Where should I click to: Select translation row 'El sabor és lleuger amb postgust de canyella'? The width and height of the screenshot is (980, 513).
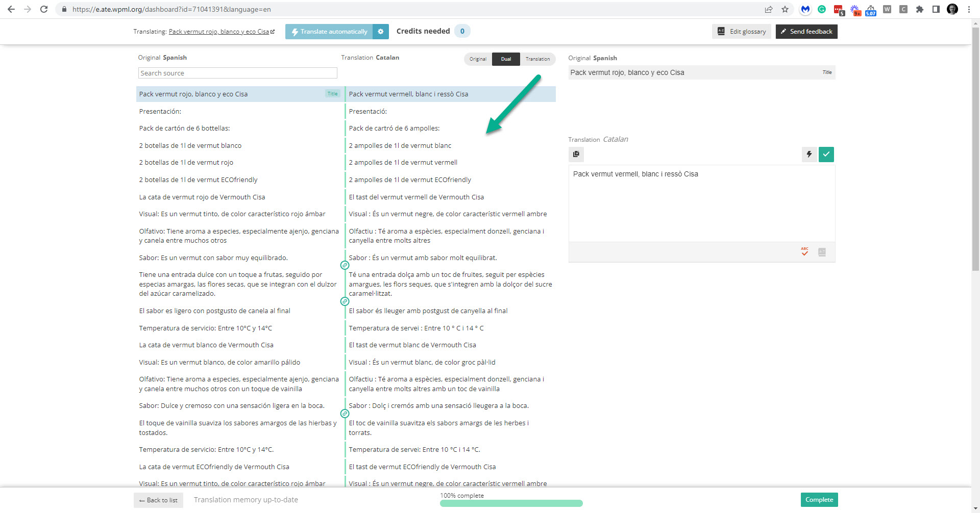point(451,311)
